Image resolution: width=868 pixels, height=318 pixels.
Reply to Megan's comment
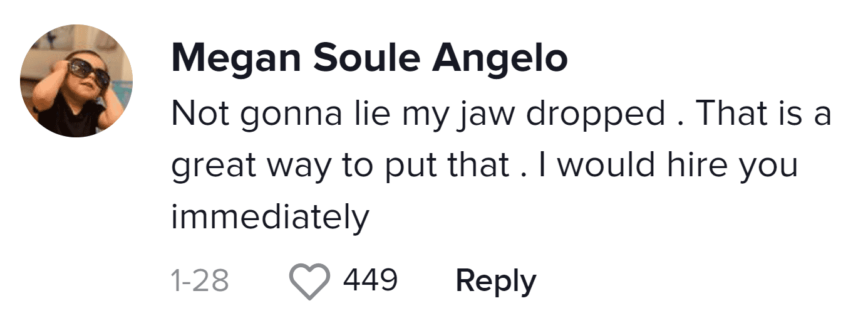tap(495, 280)
